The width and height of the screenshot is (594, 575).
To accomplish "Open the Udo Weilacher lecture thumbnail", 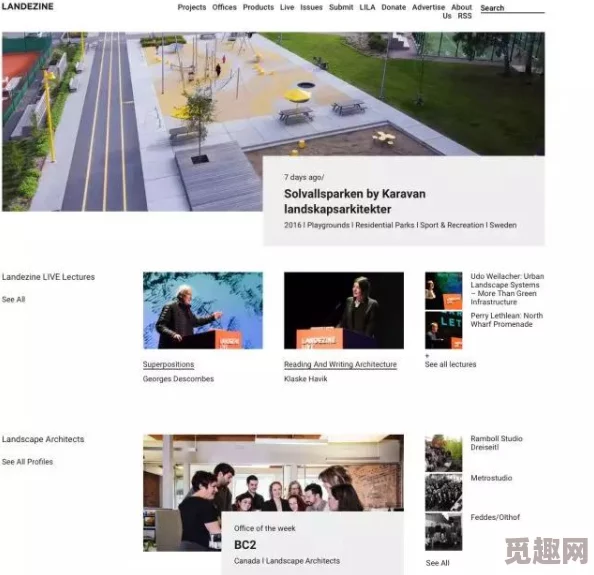I will pos(443,291).
